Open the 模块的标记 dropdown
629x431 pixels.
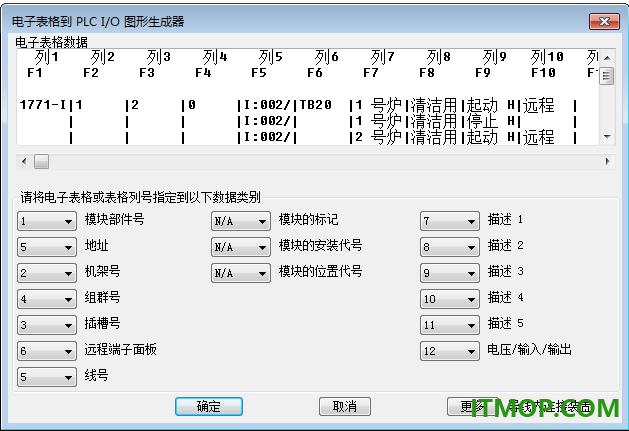[x=241, y=221]
